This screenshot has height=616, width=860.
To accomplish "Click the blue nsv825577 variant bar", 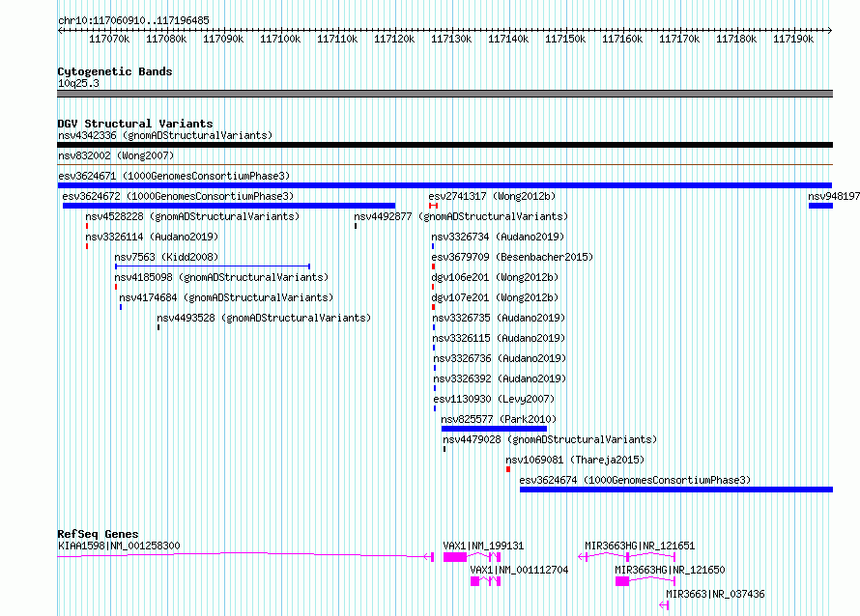I will tap(494, 429).
